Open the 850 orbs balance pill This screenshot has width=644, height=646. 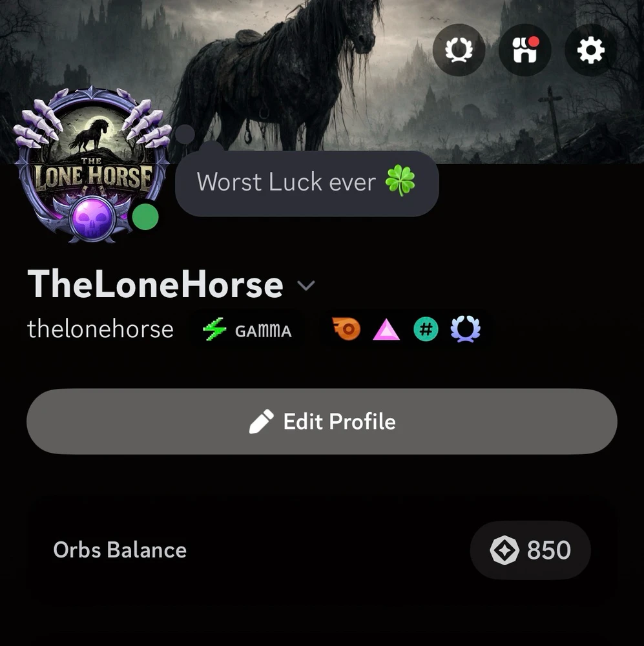[x=530, y=550]
